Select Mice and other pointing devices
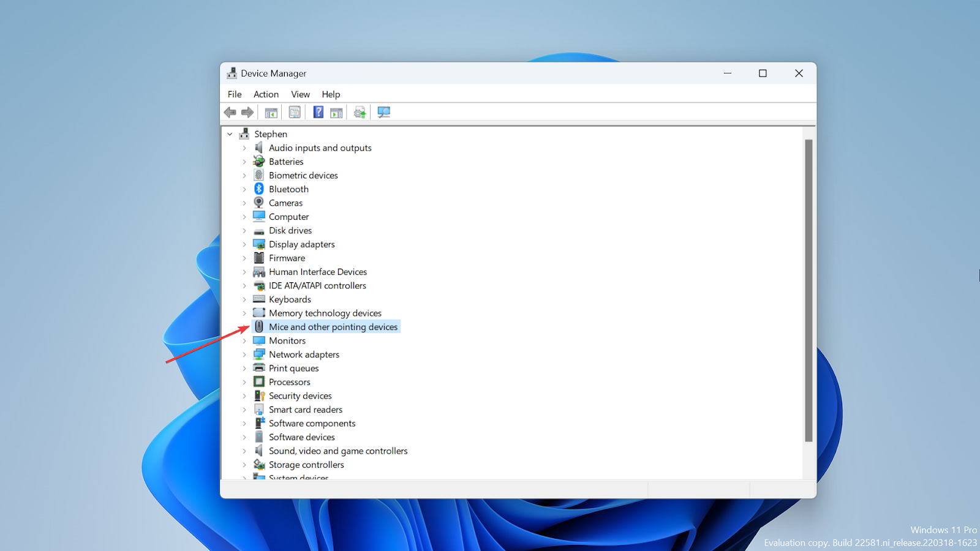This screenshot has width=980, height=551. point(333,327)
